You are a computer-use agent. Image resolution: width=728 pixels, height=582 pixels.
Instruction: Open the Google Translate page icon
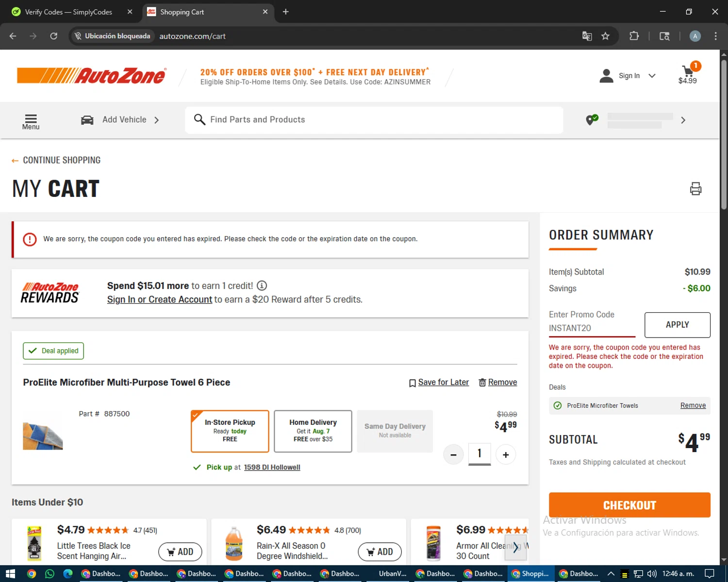click(587, 36)
